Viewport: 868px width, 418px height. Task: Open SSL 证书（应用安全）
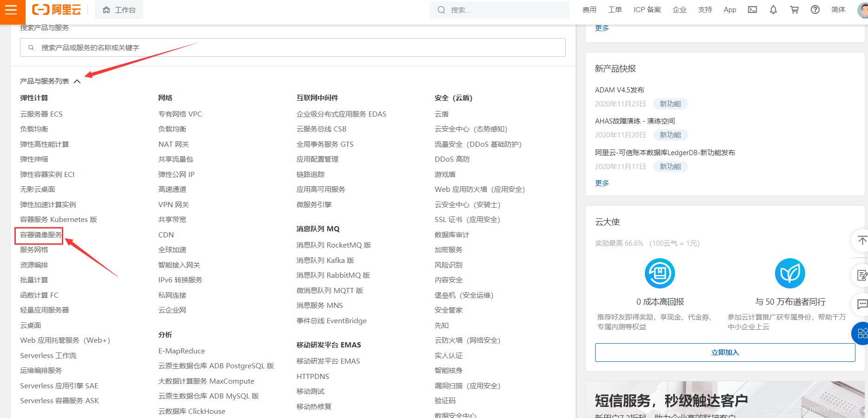pos(467,219)
